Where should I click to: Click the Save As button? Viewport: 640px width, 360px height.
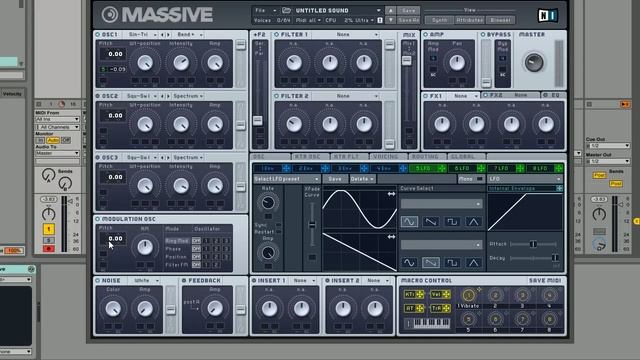click(x=408, y=20)
